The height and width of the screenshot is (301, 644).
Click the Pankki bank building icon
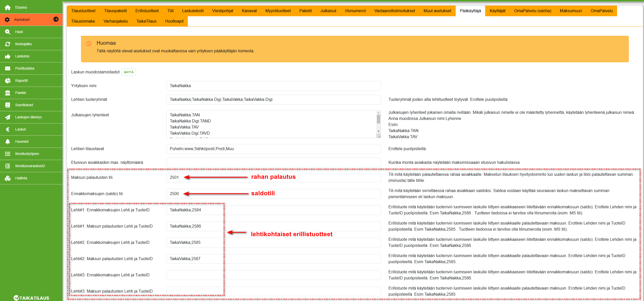coord(8,93)
